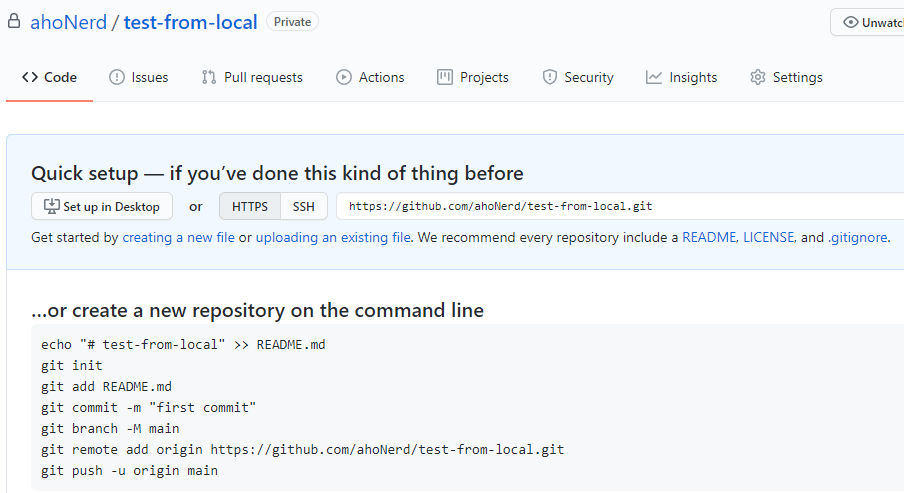Screen dimensions: 904x493
Task: Open the Insights tab
Action: pyautogui.click(x=681, y=77)
